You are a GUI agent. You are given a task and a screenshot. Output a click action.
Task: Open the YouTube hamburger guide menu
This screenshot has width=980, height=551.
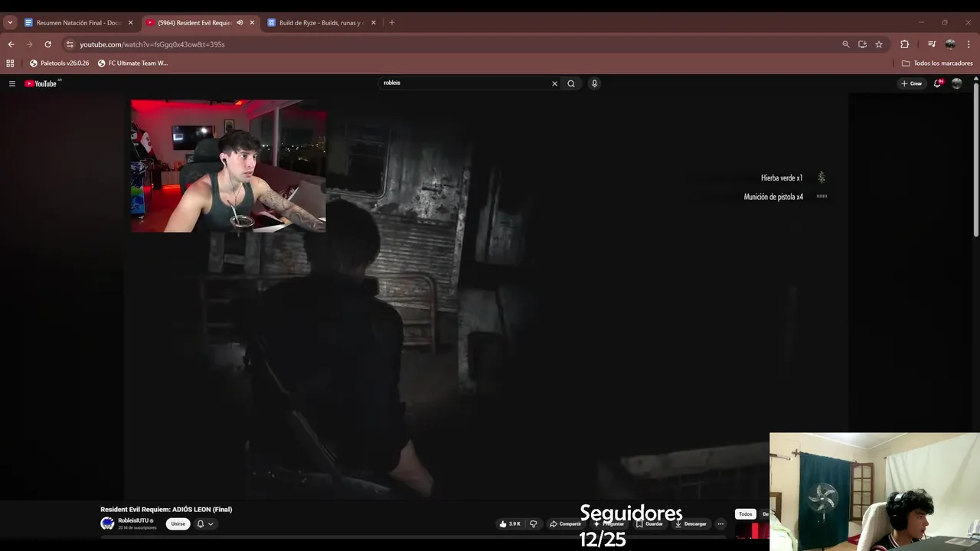coord(12,83)
